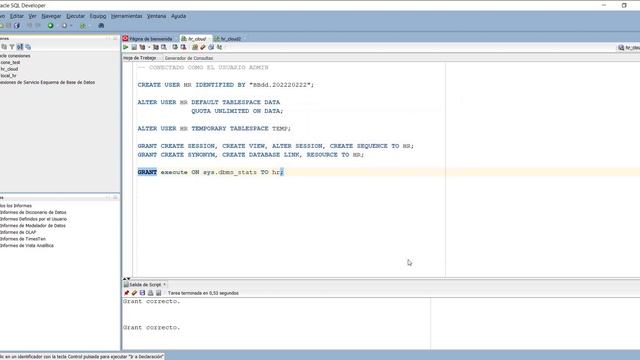
Task: Click the green Back navigation icon
Action: tap(51, 26)
